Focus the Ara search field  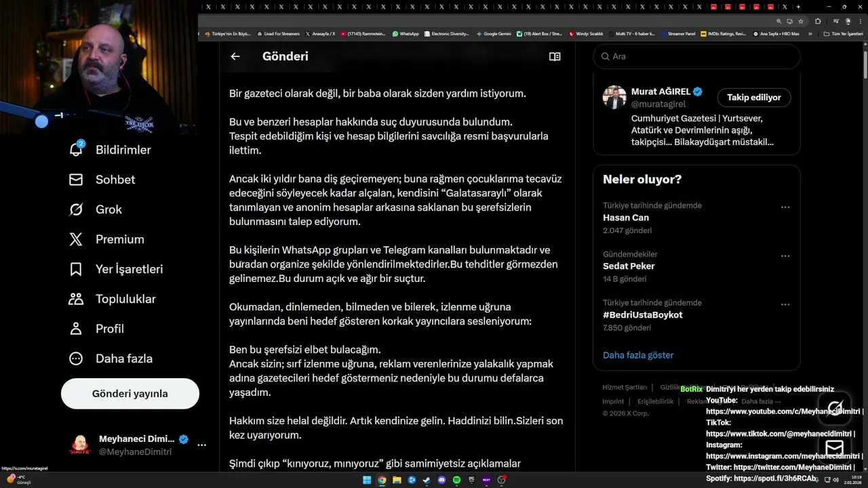point(696,56)
